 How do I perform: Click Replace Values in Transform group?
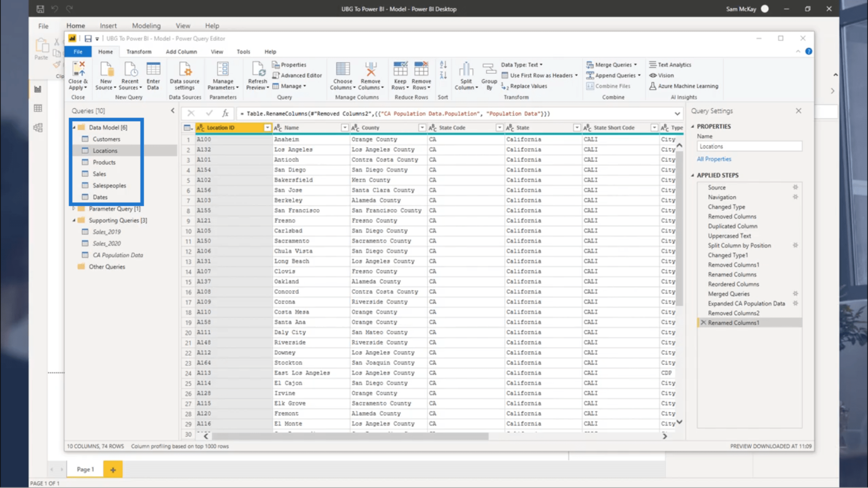point(524,86)
